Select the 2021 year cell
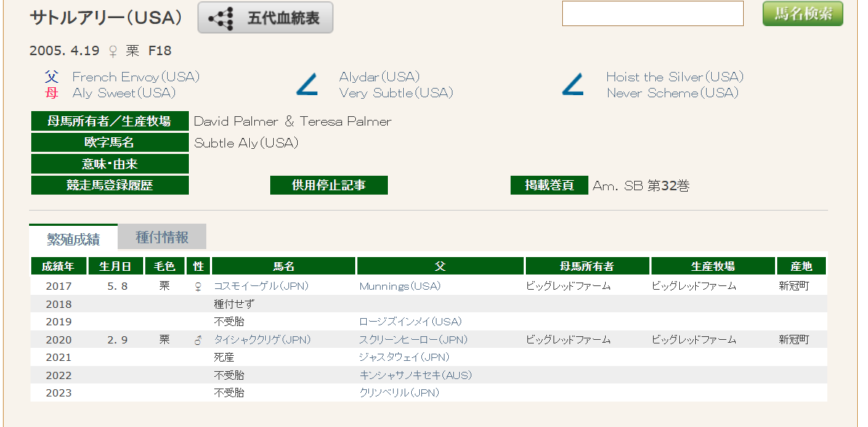Screen dimensions: 868x427 [59, 358]
